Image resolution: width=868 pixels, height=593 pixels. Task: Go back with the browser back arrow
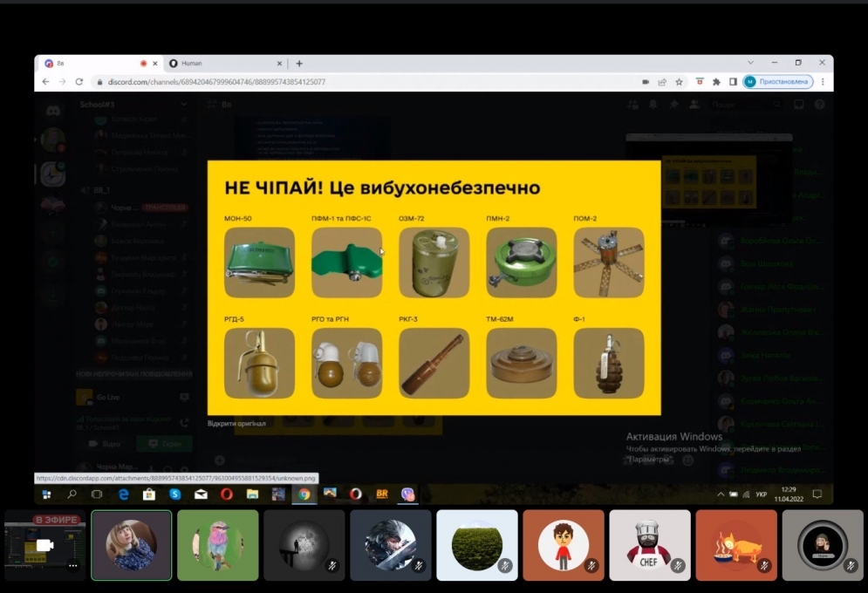(x=45, y=82)
